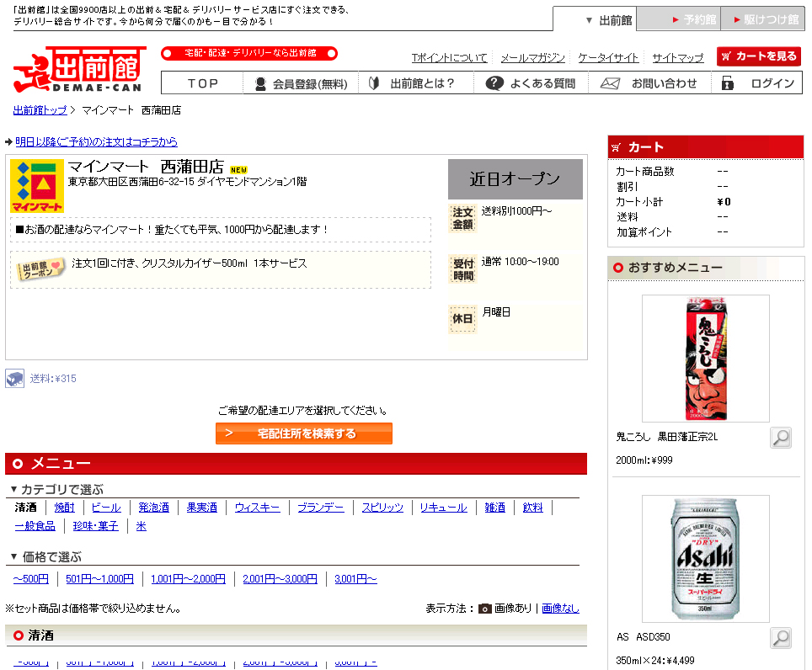Select the 雑酒 category
The width and height of the screenshot is (812, 670).
tap(495, 508)
